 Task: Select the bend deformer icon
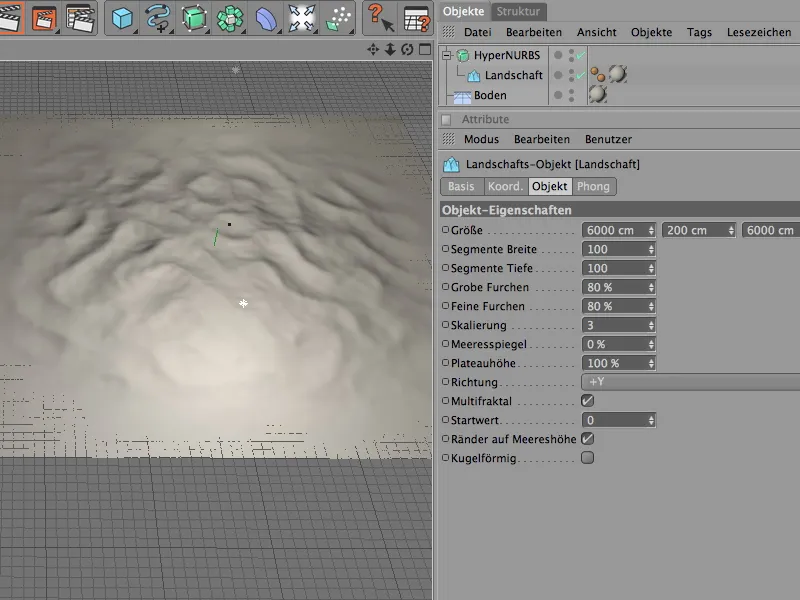click(x=265, y=18)
